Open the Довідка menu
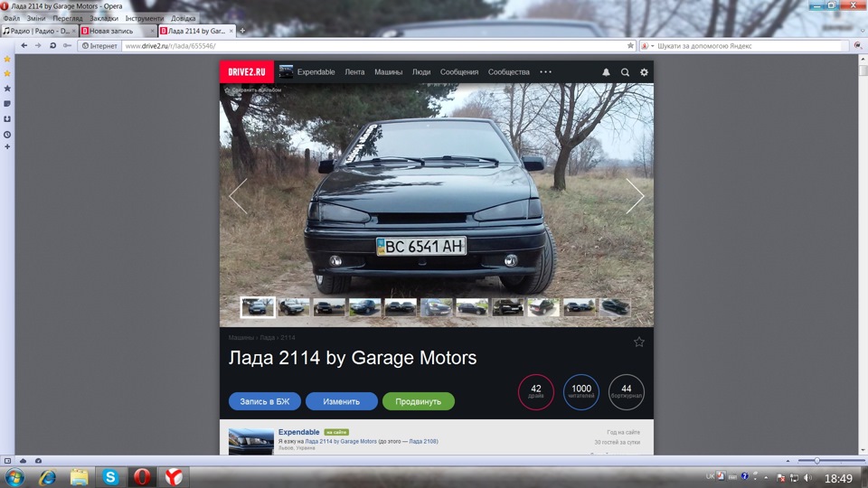Image resolution: width=868 pixels, height=488 pixels. [x=184, y=18]
